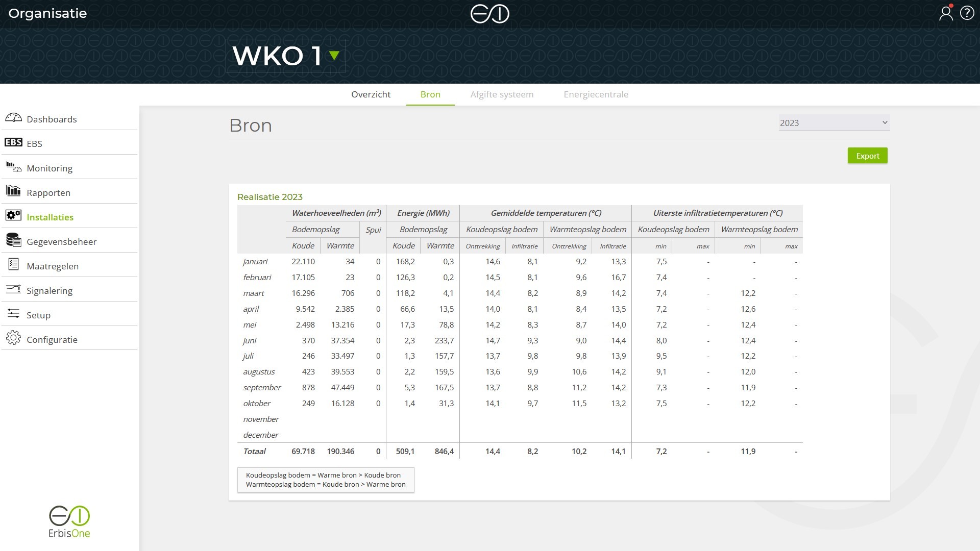Click the total energie koude 509,1

click(x=405, y=452)
